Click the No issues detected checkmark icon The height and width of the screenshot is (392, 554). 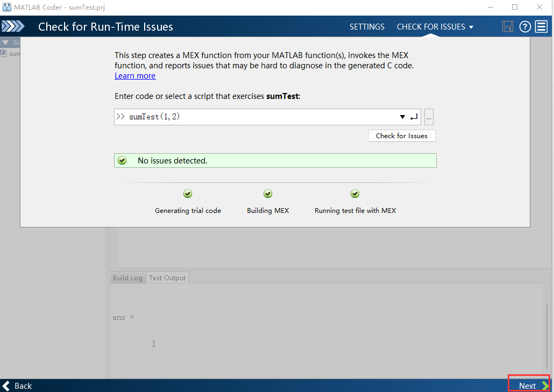pyautogui.click(x=122, y=161)
